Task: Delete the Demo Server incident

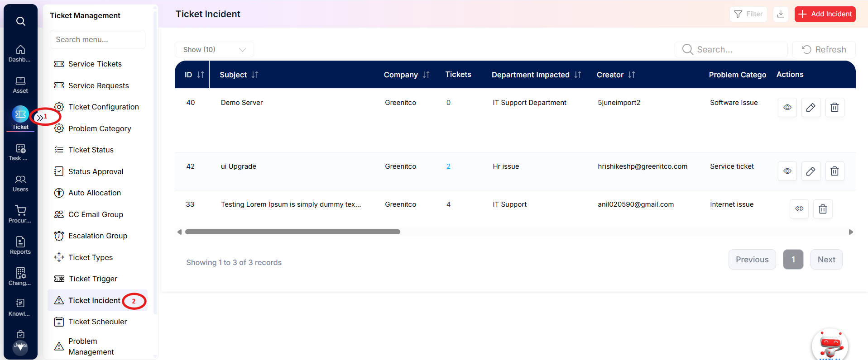Action: pyautogui.click(x=834, y=107)
